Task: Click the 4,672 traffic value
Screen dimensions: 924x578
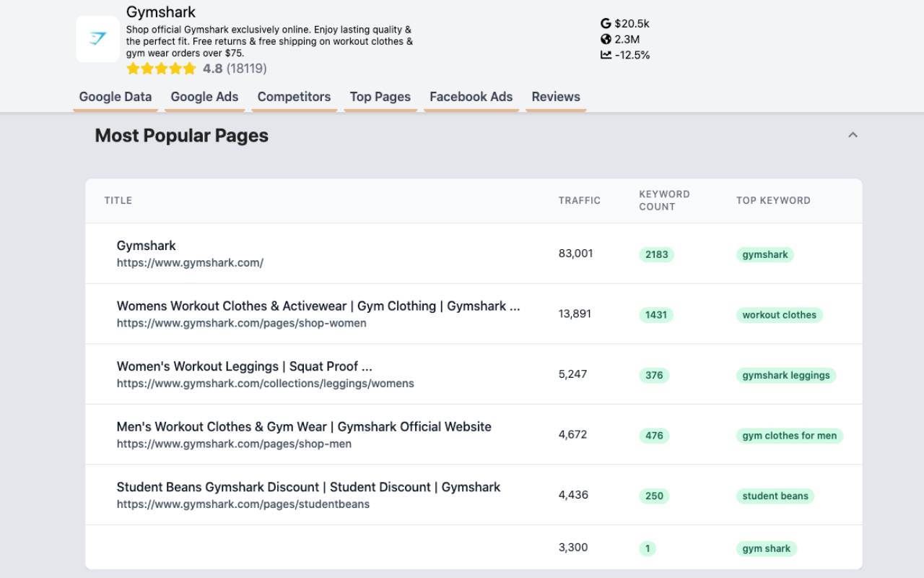Action: pyautogui.click(x=572, y=434)
